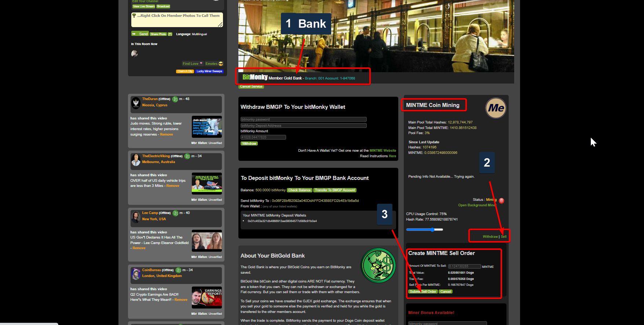Open the Q2 Crypto Earnings video thumbnail

pyautogui.click(x=207, y=298)
